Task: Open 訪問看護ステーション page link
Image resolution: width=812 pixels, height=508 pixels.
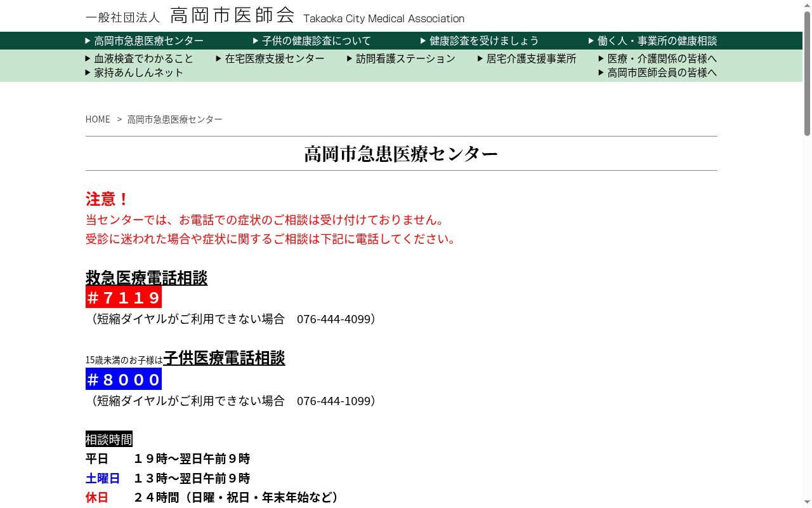Action: coord(401,58)
